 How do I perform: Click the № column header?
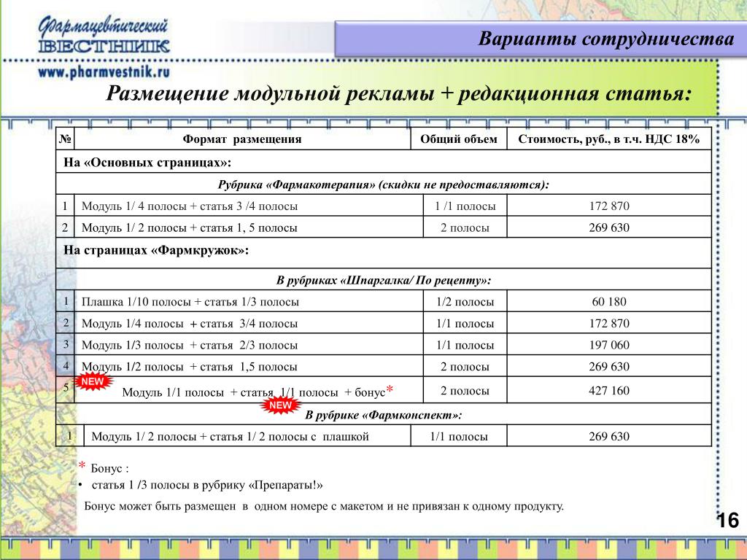coord(65,139)
